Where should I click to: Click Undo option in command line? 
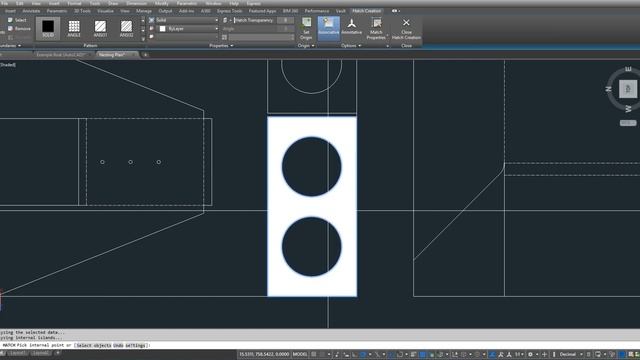click(x=118, y=345)
